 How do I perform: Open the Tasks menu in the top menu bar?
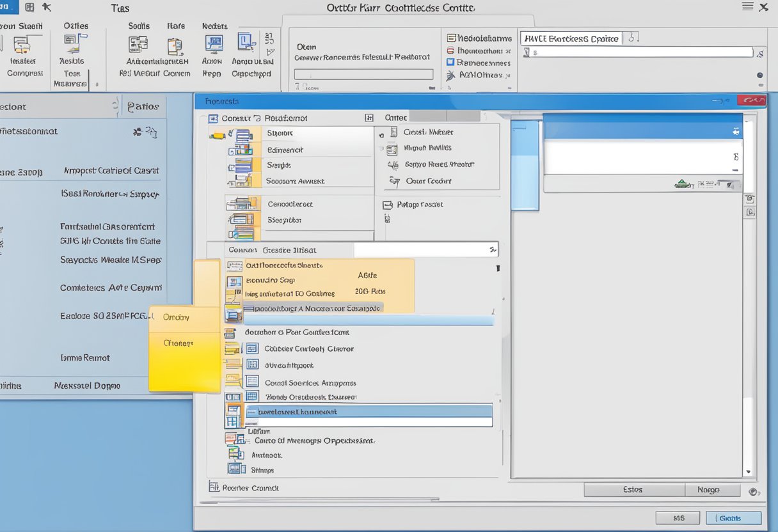point(120,8)
